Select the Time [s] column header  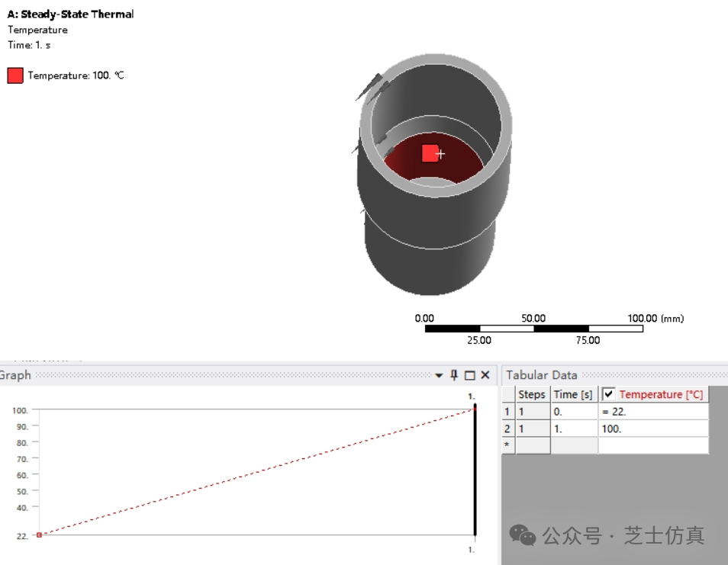click(574, 394)
